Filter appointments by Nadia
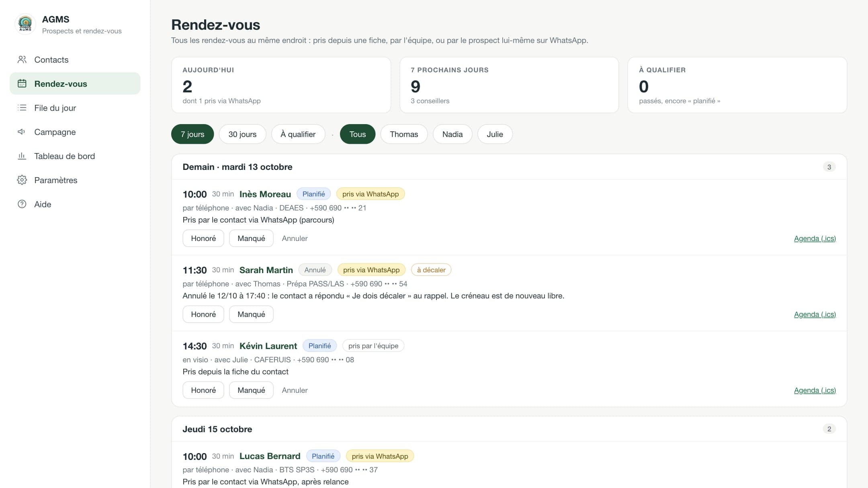 tap(452, 134)
